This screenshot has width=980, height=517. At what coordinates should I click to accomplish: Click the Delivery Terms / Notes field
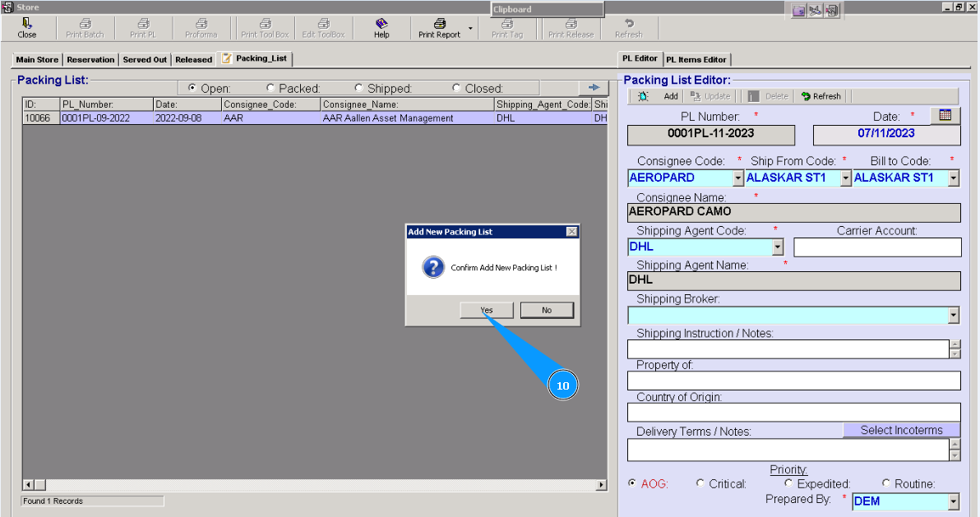(788, 450)
